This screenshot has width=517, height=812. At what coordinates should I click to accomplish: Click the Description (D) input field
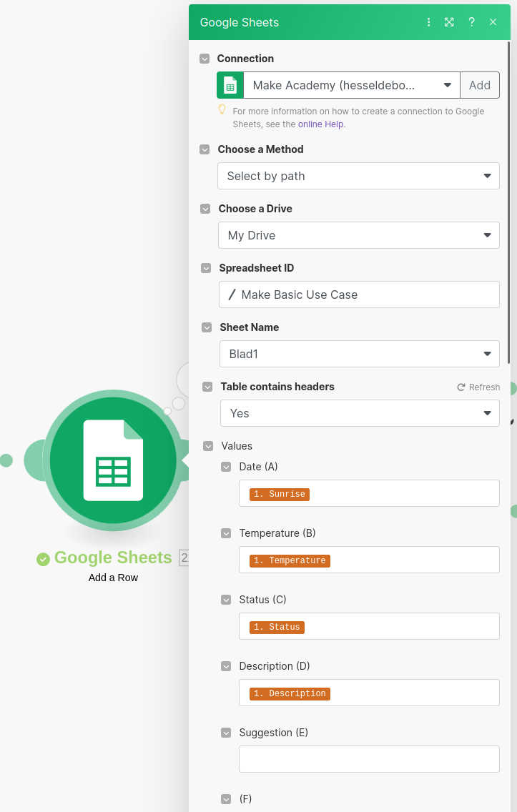point(370,693)
